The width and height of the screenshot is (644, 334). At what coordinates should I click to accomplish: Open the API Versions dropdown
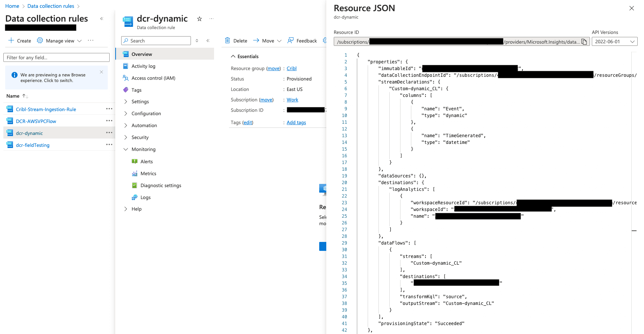pyautogui.click(x=614, y=41)
